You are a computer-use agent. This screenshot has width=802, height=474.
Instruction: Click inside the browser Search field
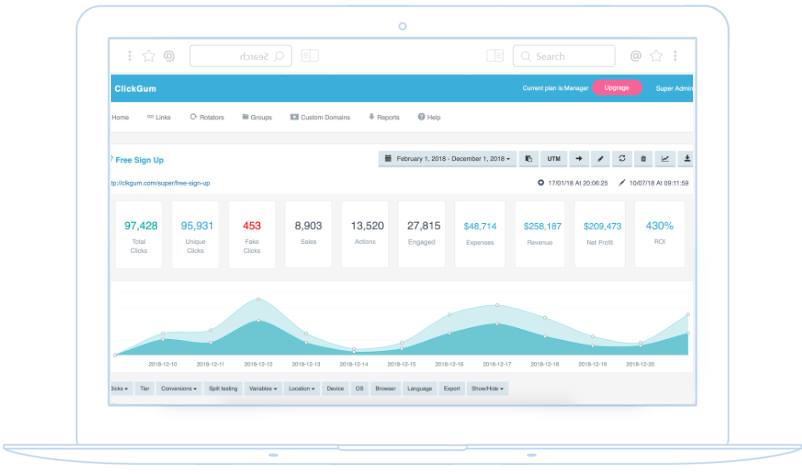tap(564, 56)
